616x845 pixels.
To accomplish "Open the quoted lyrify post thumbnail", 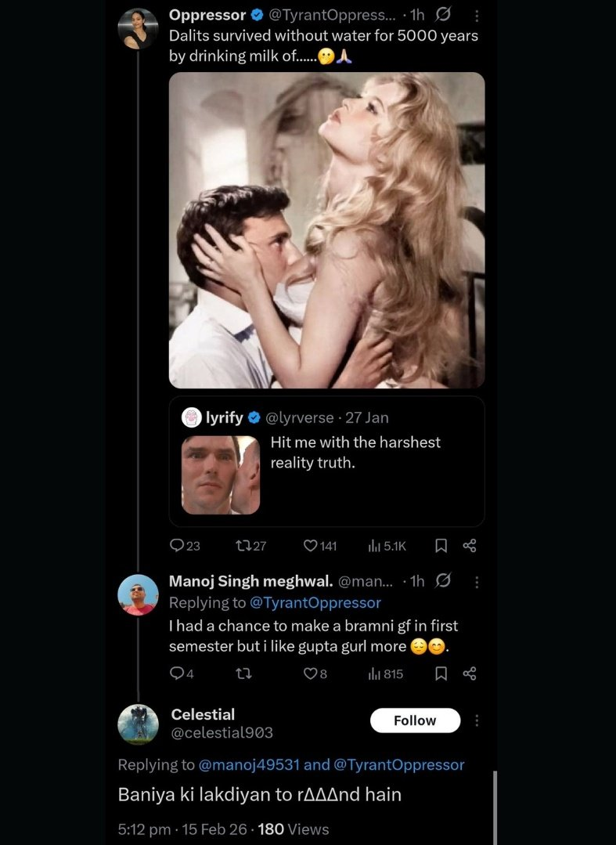I will (221, 475).
